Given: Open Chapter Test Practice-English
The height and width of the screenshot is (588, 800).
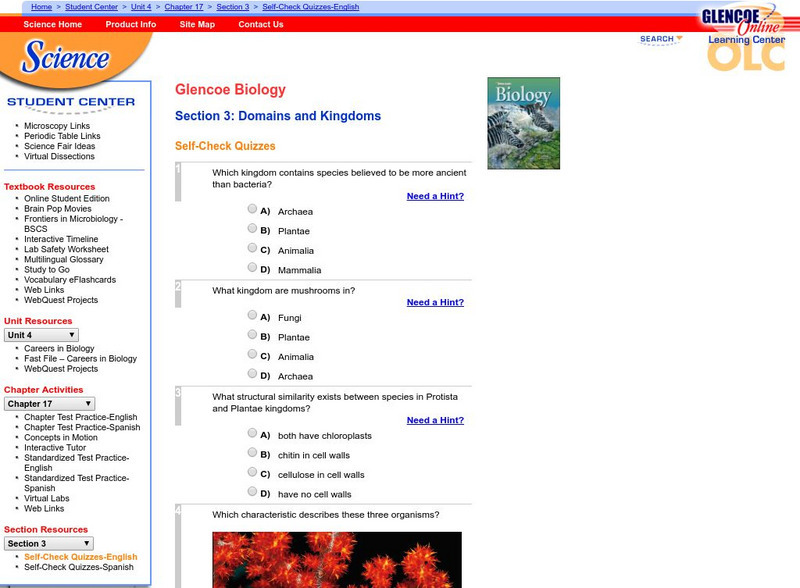Looking at the screenshot, I should [81, 417].
